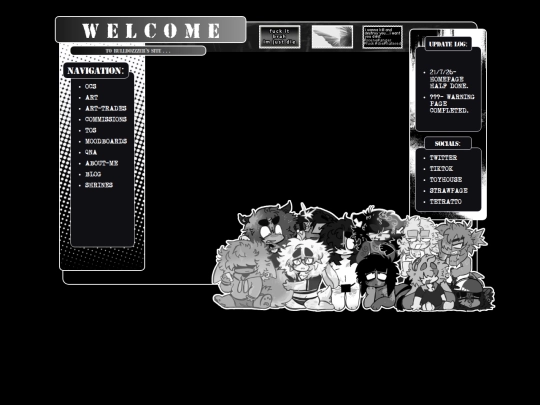Click the 'to bullbozzer's site' subtitle bar
The height and width of the screenshot is (405, 540).
(138, 51)
